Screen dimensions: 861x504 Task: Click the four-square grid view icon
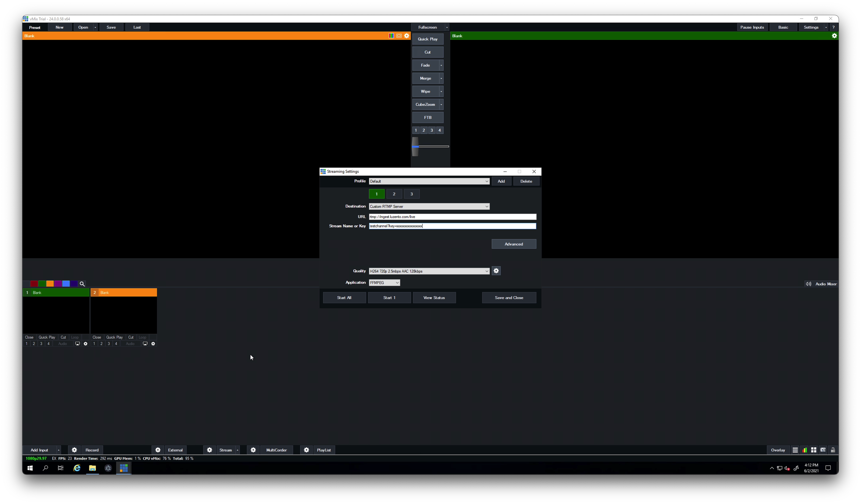(814, 450)
